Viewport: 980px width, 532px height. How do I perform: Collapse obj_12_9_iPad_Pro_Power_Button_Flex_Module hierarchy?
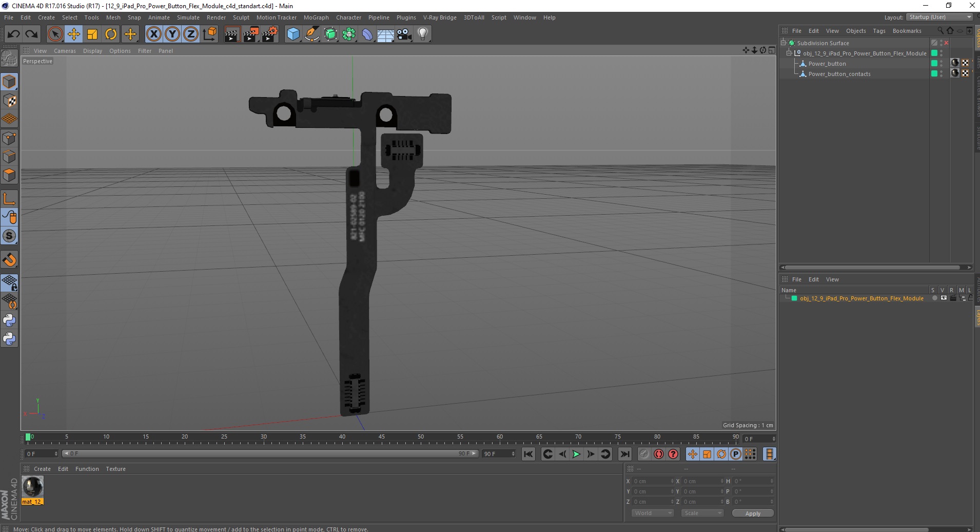tap(789, 53)
